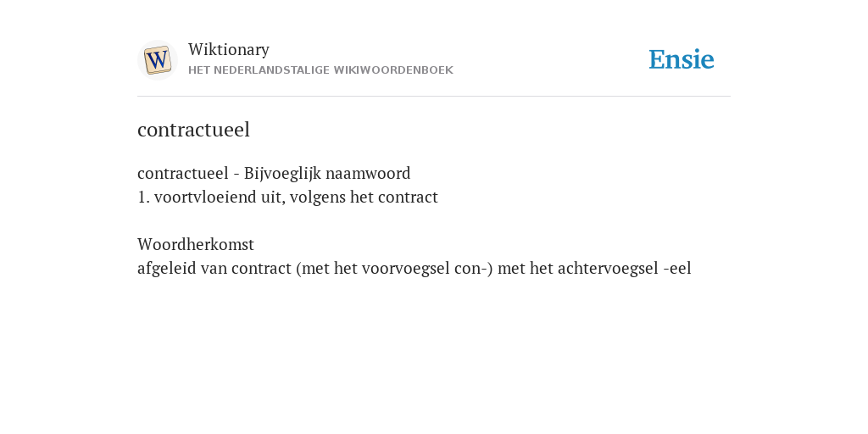This screenshot has width=868, height=434.
Task: Click the definition 'voortvloeiend uit, volgens het contract'
Action: pos(296,198)
